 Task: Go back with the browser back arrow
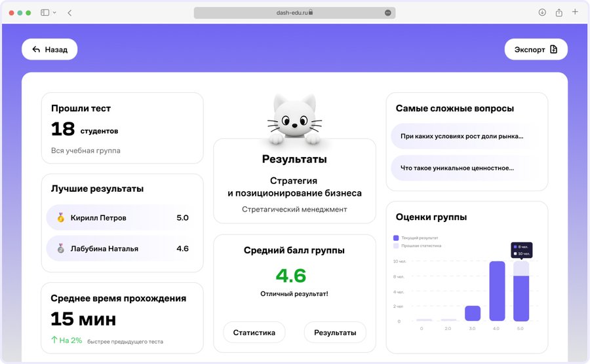click(x=69, y=13)
